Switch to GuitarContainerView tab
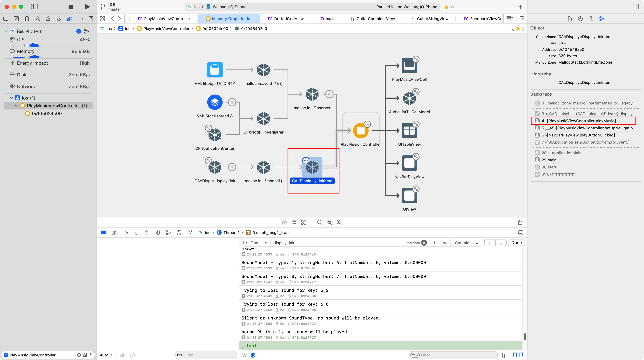 (x=373, y=18)
